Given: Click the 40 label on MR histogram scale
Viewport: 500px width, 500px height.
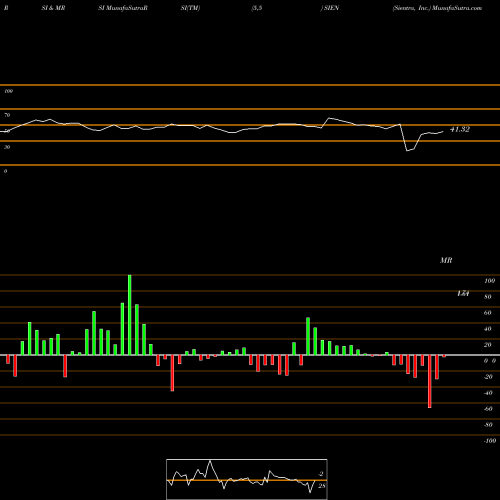Looking at the screenshot, I should click(x=488, y=329).
